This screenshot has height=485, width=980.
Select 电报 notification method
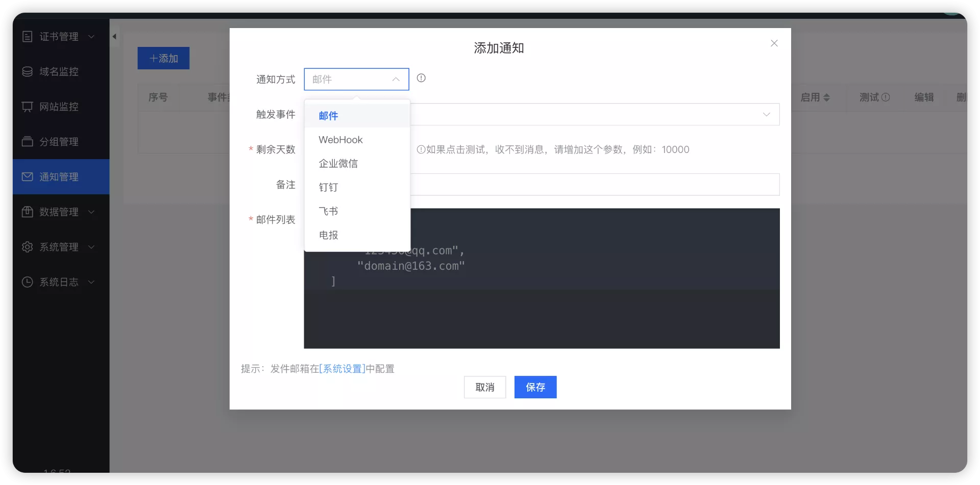pos(357,235)
